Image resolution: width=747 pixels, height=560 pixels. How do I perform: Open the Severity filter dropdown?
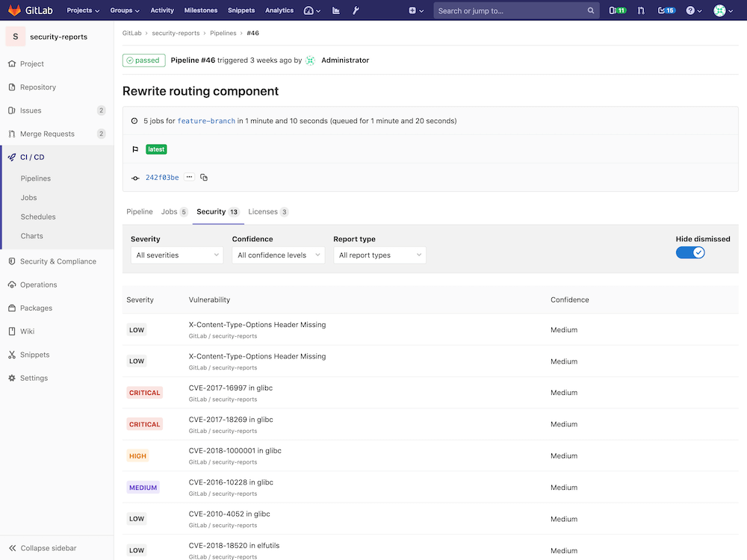coord(176,255)
